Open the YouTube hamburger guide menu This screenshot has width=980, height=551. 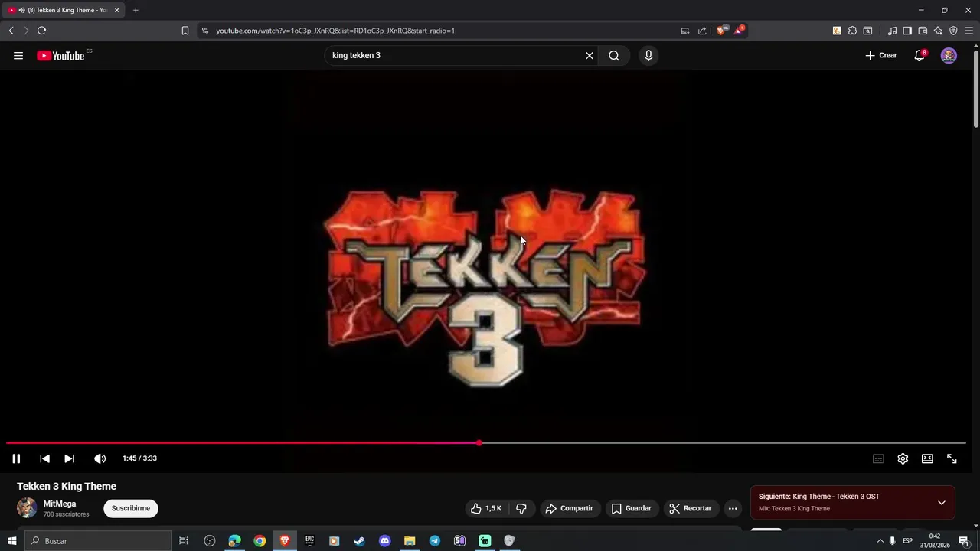18,56
